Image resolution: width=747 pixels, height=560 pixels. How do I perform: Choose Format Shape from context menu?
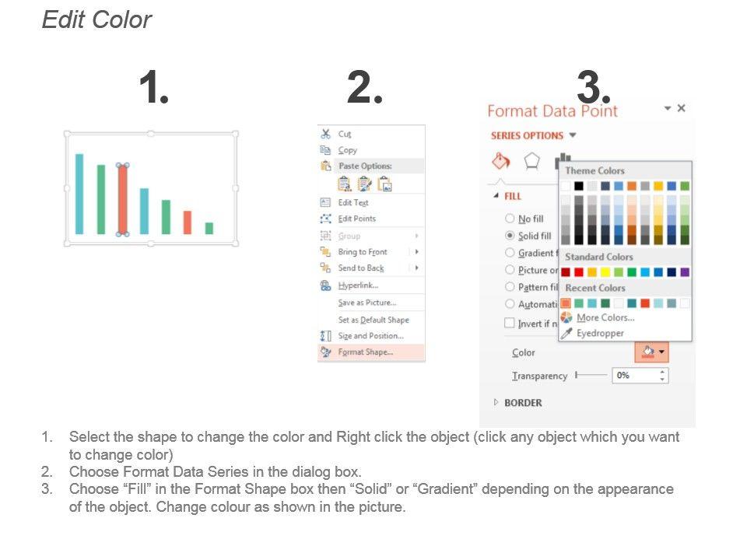[365, 352]
